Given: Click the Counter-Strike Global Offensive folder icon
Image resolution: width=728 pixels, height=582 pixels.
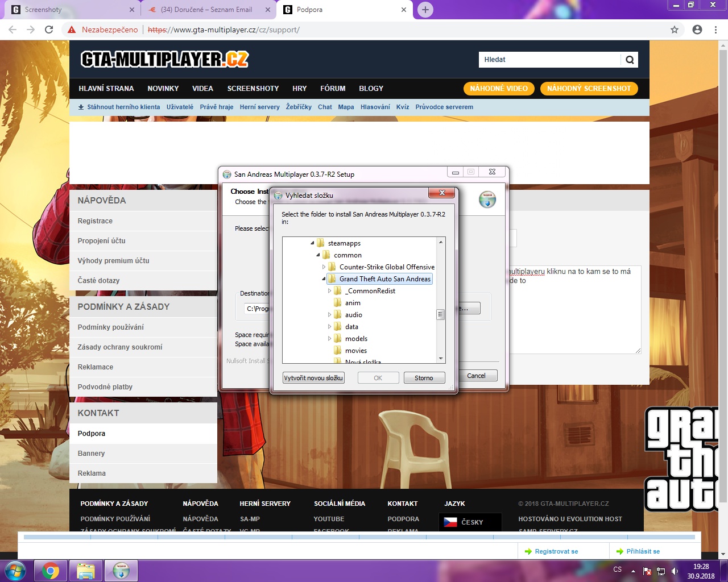Looking at the screenshot, I should pyautogui.click(x=332, y=267).
